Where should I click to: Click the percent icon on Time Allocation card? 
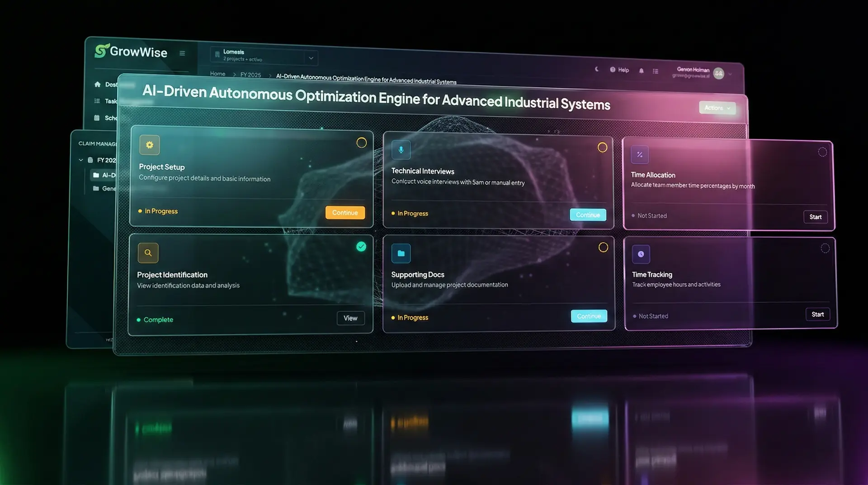point(640,154)
